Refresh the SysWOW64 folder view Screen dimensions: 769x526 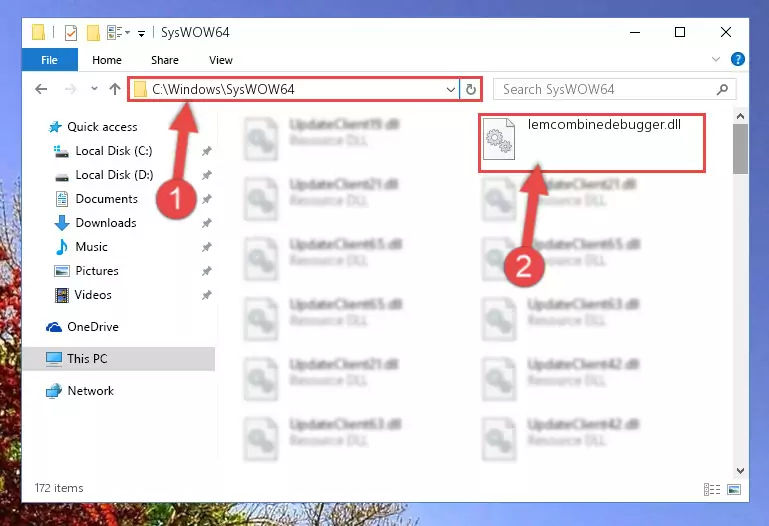pyautogui.click(x=471, y=89)
